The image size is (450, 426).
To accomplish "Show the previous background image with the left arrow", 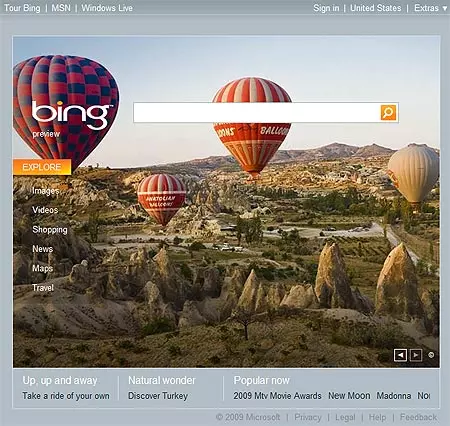I will 400,355.
